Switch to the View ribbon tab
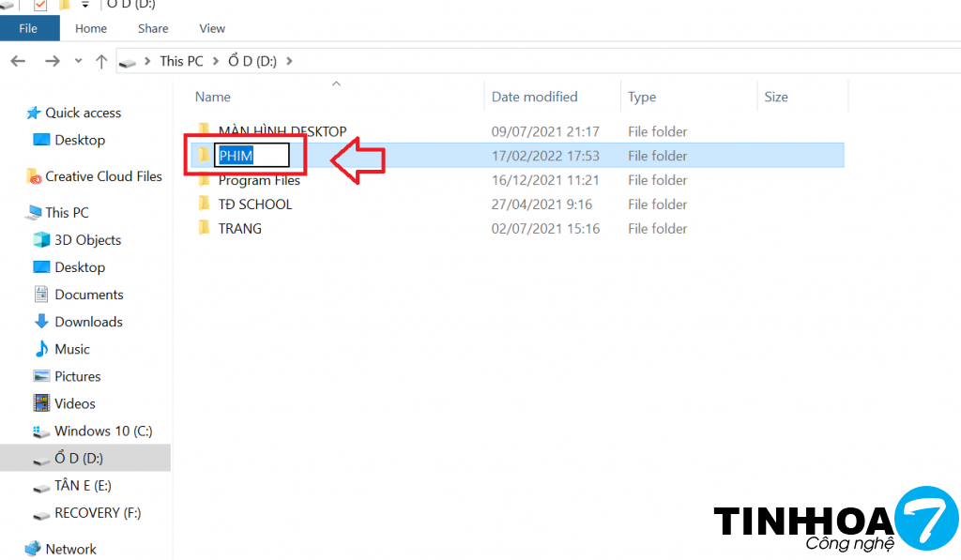The width and height of the screenshot is (961, 560). 212,28
